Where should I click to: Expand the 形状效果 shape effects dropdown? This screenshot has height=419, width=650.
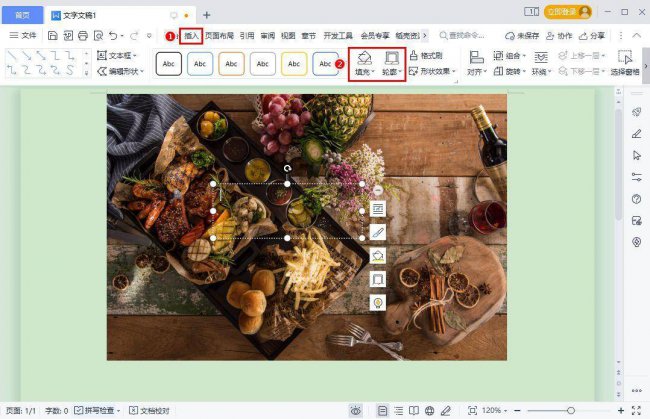432,71
